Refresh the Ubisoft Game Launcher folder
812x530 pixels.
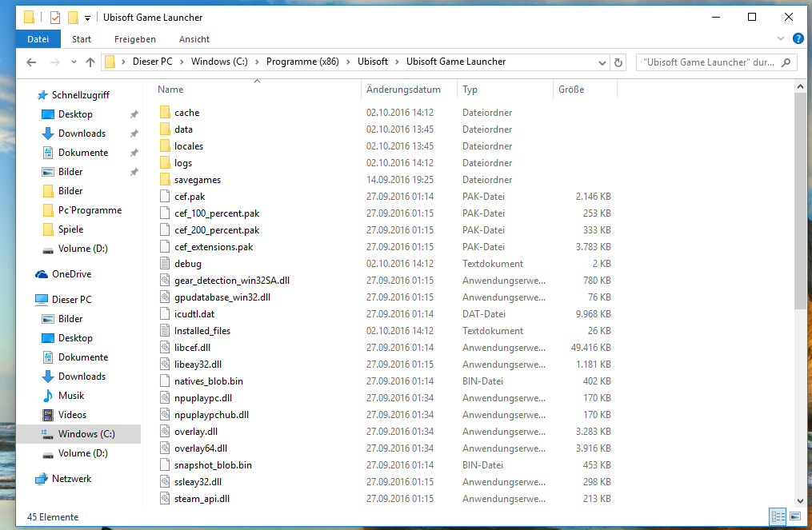tap(618, 62)
